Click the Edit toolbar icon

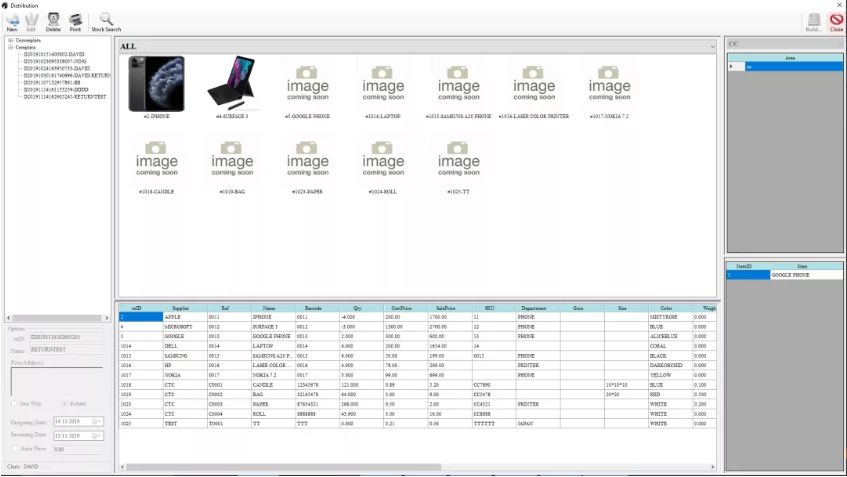pyautogui.click(x=31, y=20)
